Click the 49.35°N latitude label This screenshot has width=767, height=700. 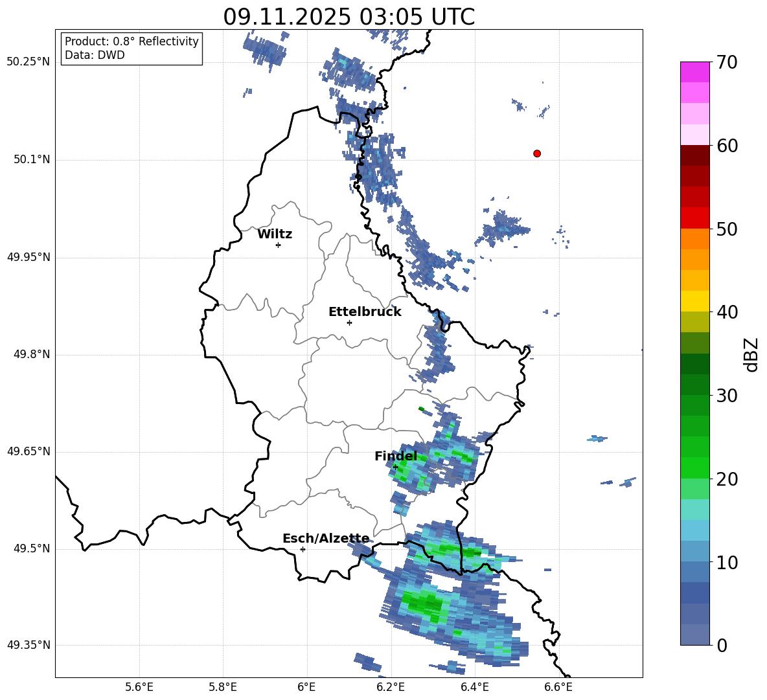[29, 645]
